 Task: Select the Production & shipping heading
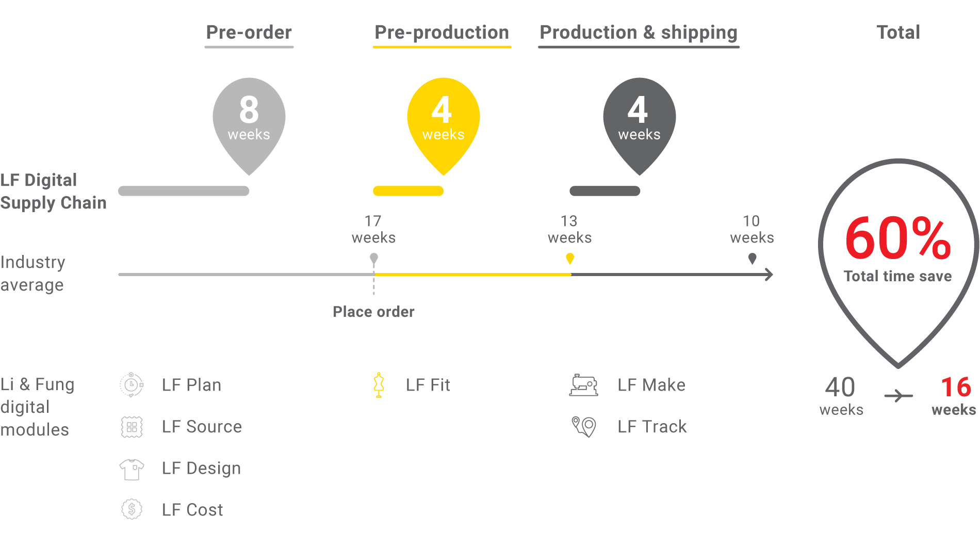[639, 33]
